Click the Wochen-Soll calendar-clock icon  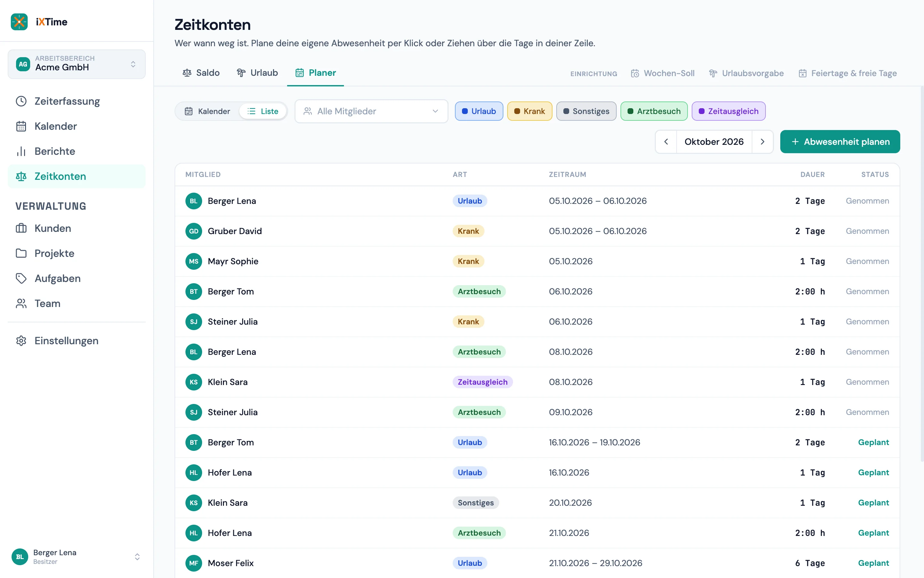click(635, 74)
